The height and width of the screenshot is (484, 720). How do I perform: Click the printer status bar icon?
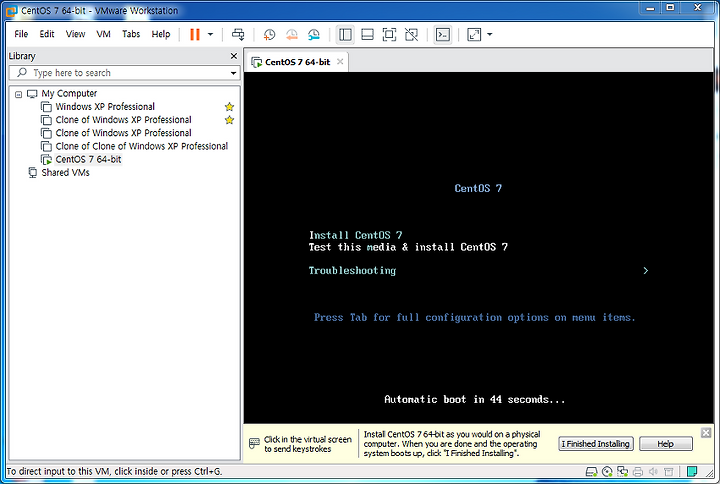638,472
